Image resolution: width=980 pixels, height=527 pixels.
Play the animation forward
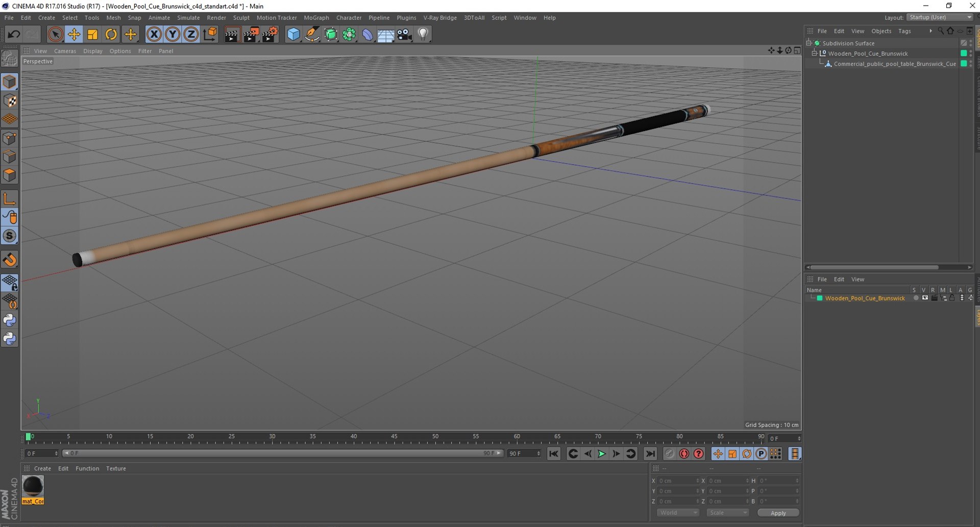602,454
